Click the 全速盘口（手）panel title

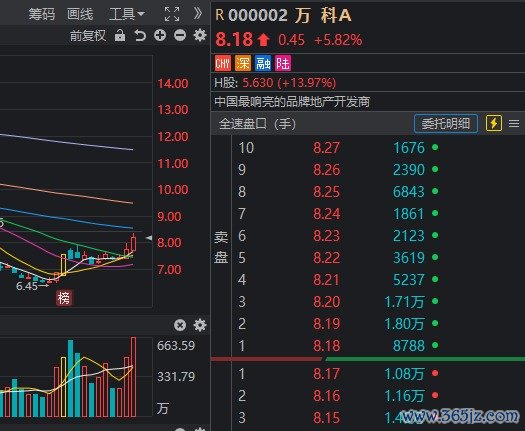coord(257,124)
